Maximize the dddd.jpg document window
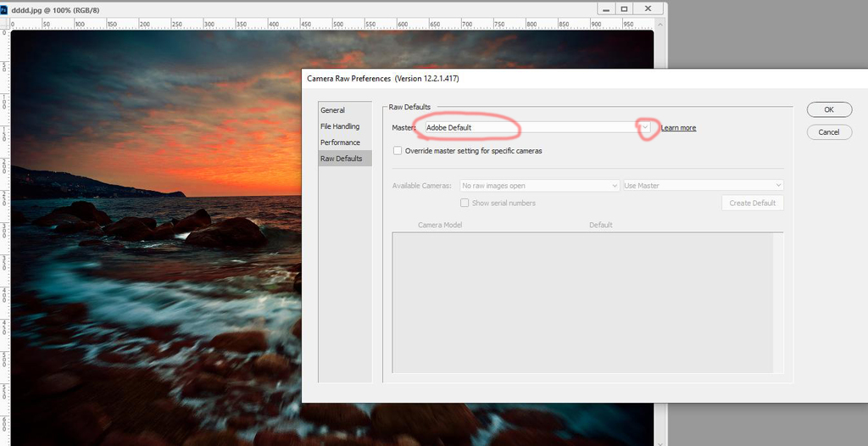The height and width of the screenshot is (446, 868). click(x=625, y=8)
